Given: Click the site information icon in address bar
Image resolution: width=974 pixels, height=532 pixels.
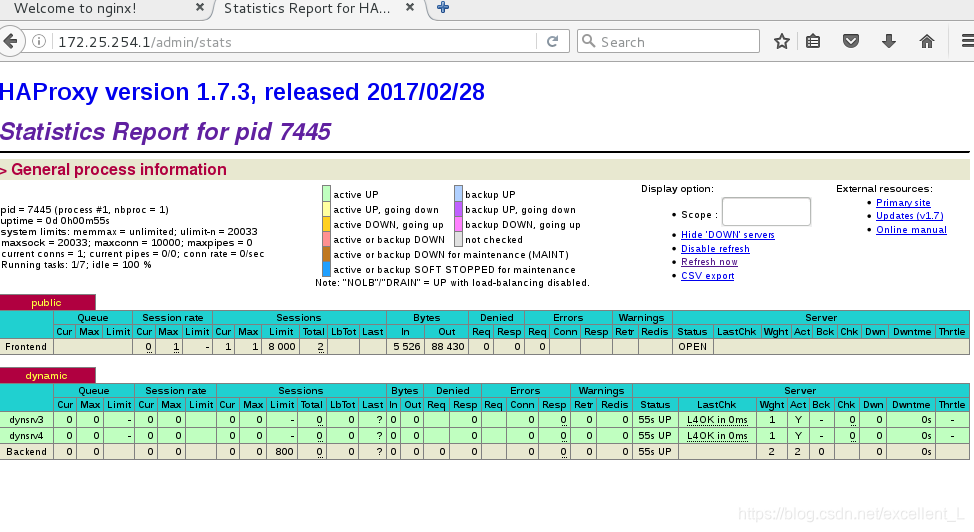Looking at the screenshot, I should point(39,42).
